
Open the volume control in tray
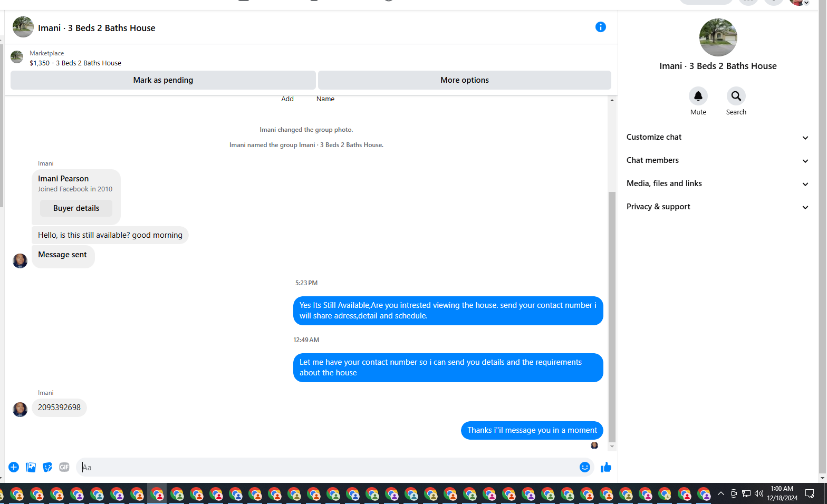pos(759,493)
